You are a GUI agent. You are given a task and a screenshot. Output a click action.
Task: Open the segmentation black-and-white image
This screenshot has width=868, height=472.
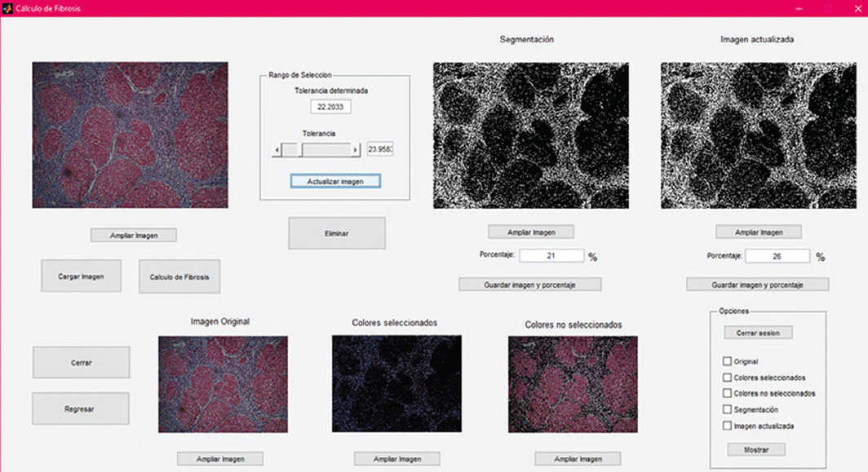point(530,135)
